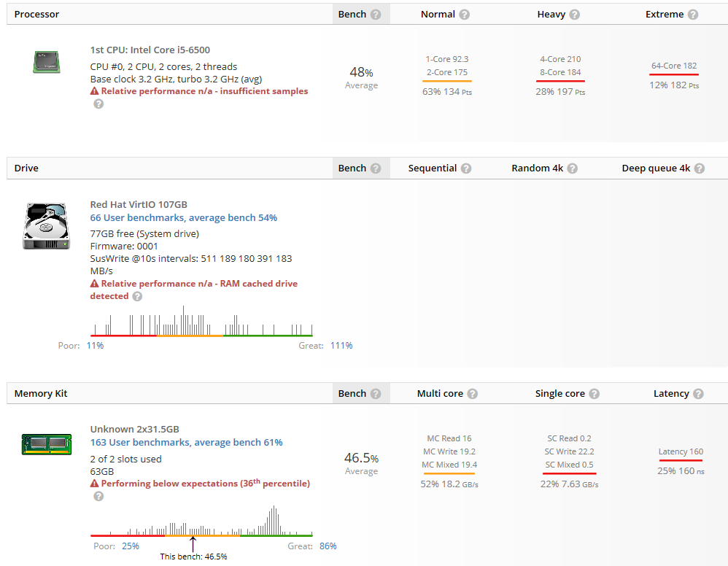This screenshot has width=728, height=566.
Task: Open the help icon next to Normal
Action: point(464,15)
